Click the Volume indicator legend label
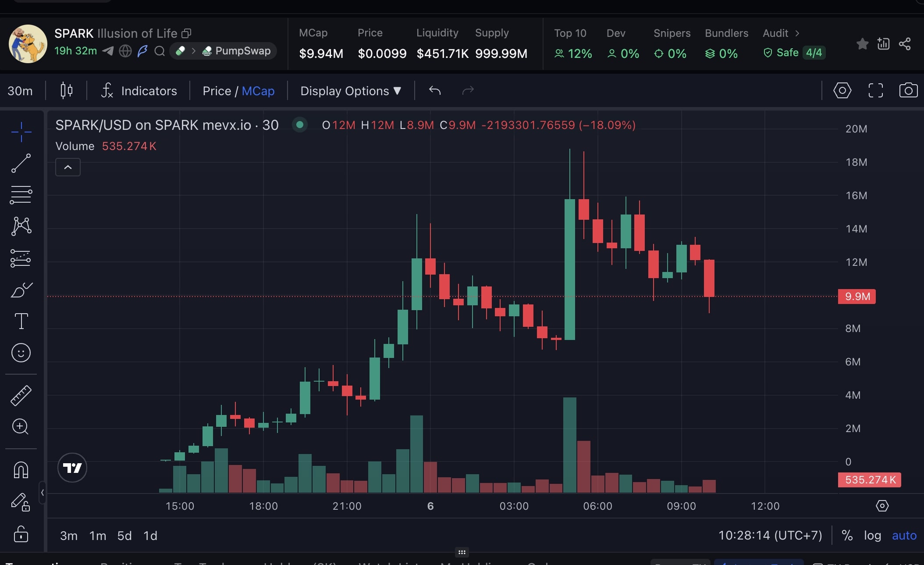 click(x=75, y=146)
